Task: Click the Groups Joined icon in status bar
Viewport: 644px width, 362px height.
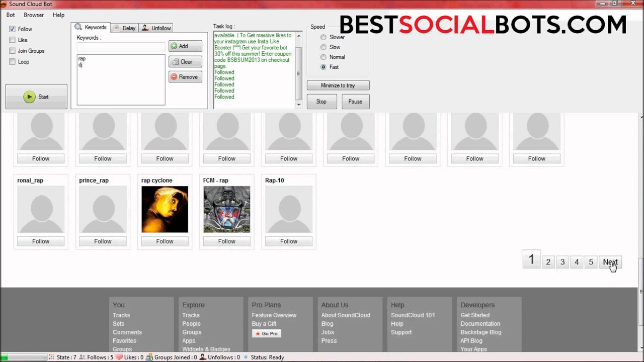Action: click(150, 357)
